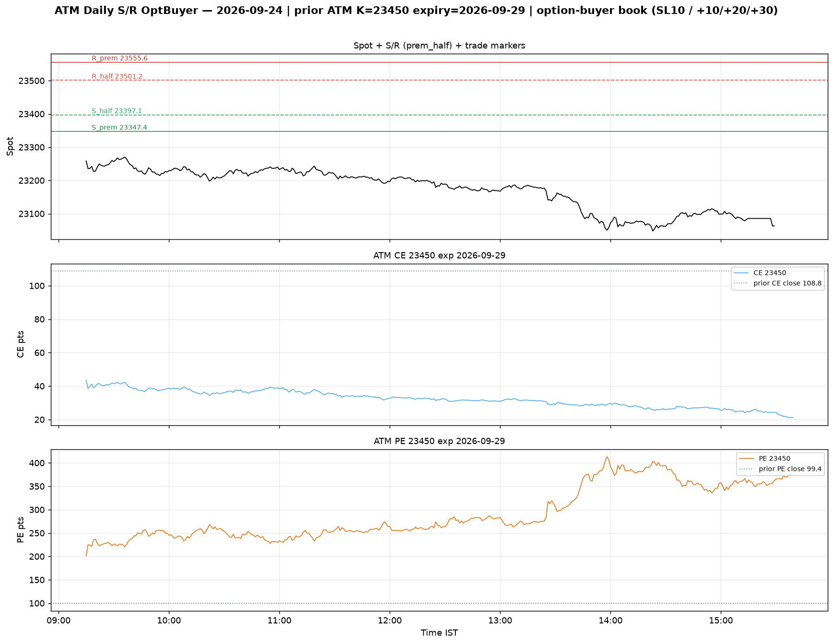This screenshot has width=834, height=644.
Task: Click the prior PE close 99.4 legend entry
Action: [780, 469]
